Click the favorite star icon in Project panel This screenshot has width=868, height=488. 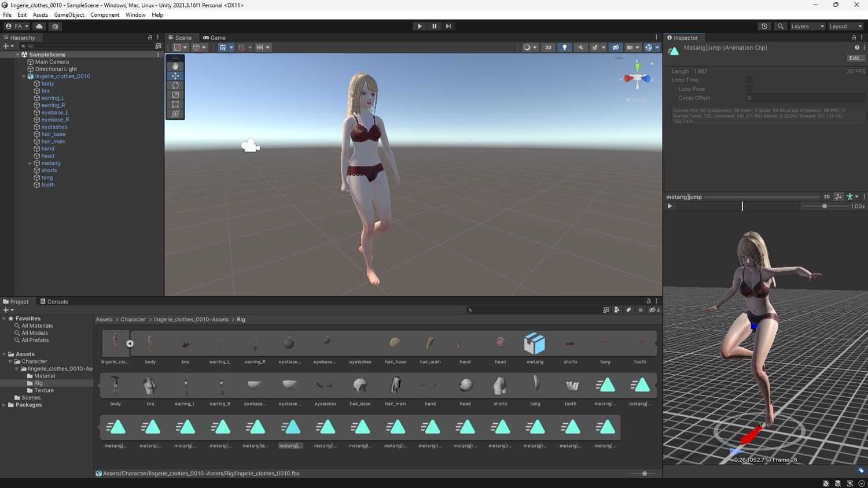[640, 310]
